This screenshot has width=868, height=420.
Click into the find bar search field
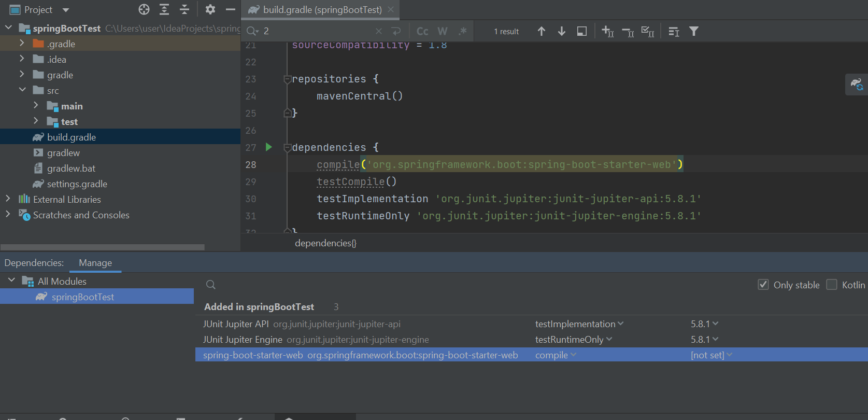coord(316,31)
